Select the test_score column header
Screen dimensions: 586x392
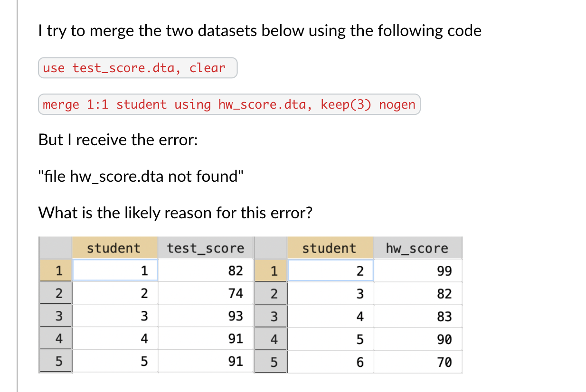206,248
